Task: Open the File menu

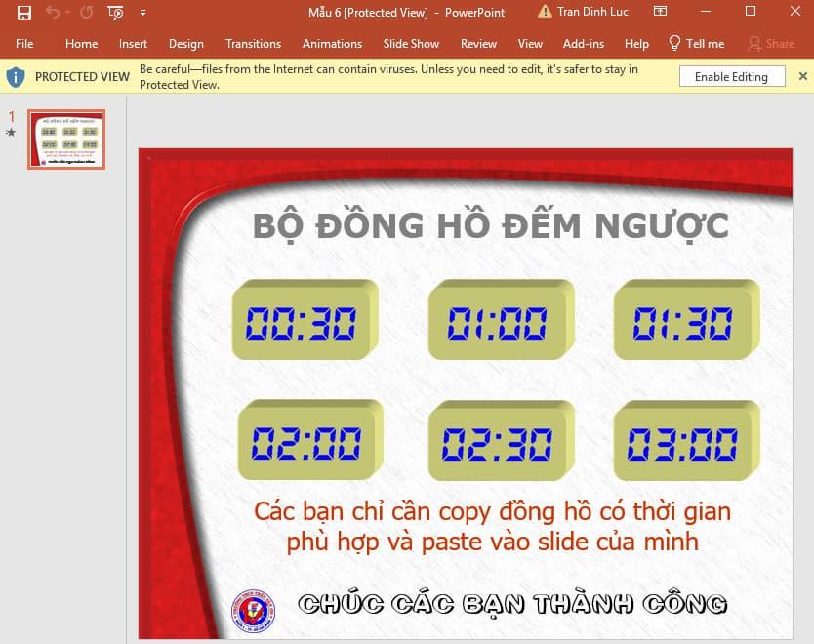Action: (24, 43)
